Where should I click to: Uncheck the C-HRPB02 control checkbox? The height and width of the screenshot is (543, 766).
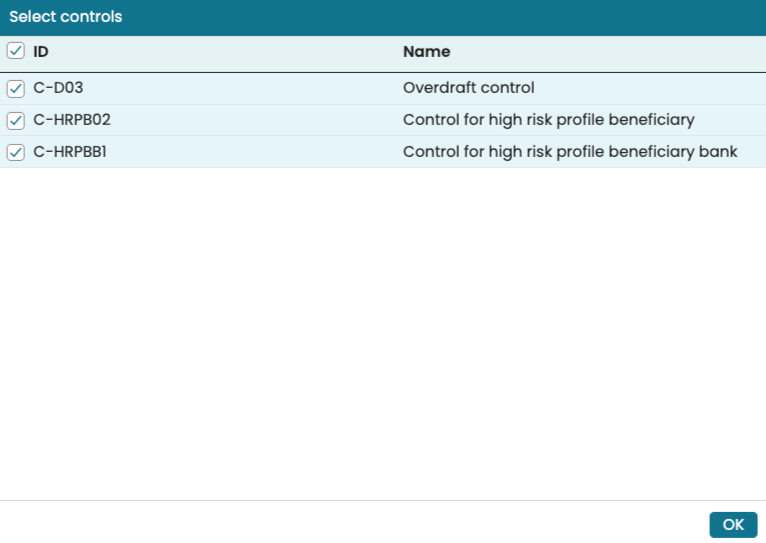click(x=15, y=120)
